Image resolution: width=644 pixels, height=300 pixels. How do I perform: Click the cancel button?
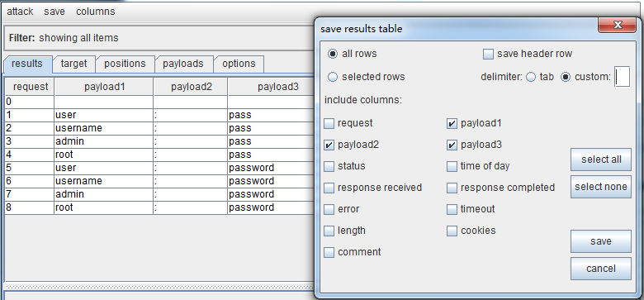pyautogui.click(x=601, y=269)
